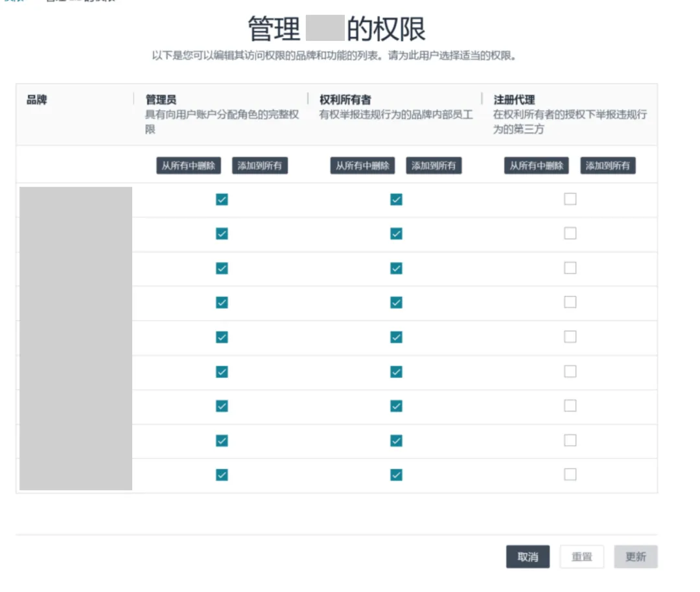Click 从所有中删除 under the 权利所有者 column
Image resolution: width=700 pixels, height=592 pixels.
coord(362,166)
